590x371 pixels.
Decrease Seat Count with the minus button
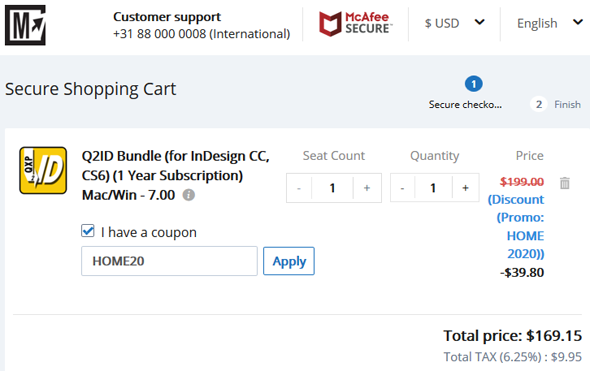(x=299, y=188)
